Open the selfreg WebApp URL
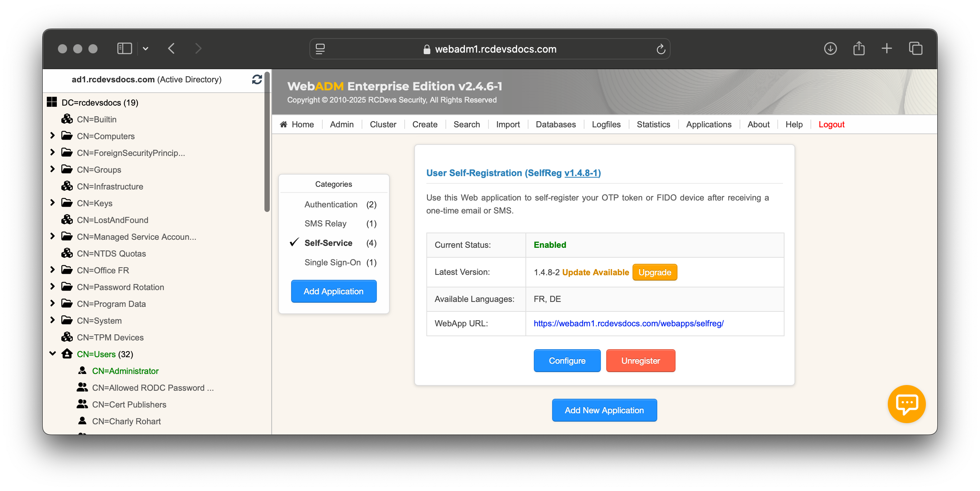Viewport: 980px width, 491px height. coord(628,323)
